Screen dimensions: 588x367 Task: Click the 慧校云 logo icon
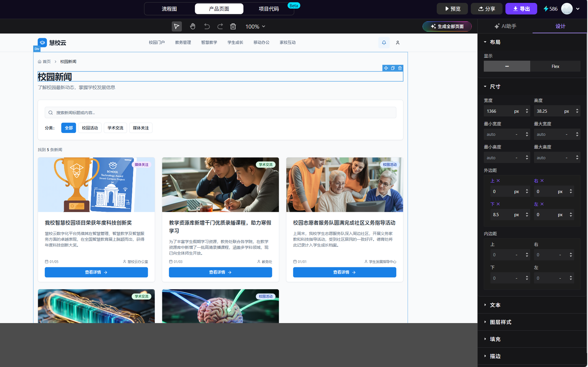(x=42, y=42)
